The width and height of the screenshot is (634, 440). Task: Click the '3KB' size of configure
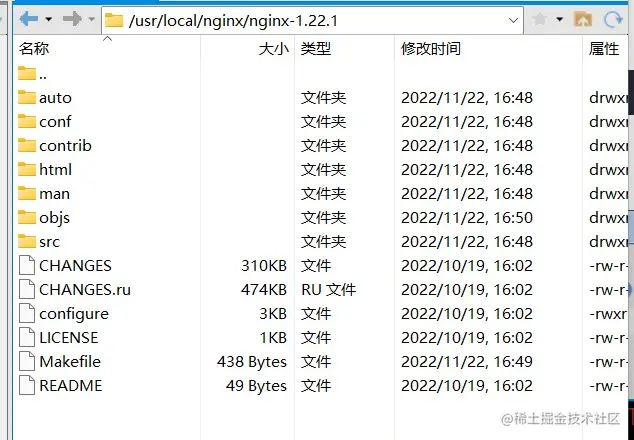273,314
